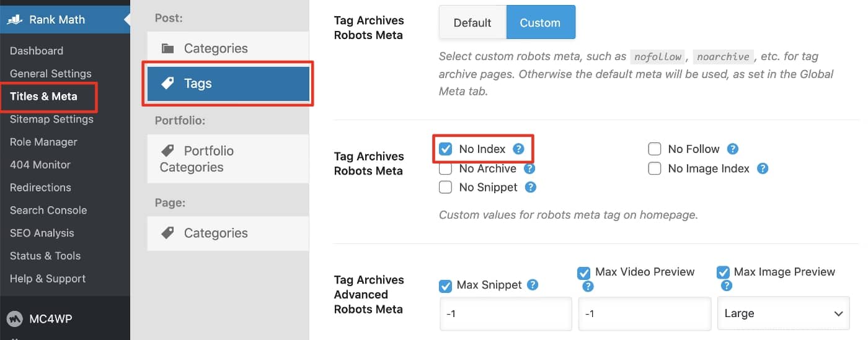The width and height of the screenshot is (868, 340).
Task: Open the Max Image Preview Large dropdown
Action: coord(783,313)
